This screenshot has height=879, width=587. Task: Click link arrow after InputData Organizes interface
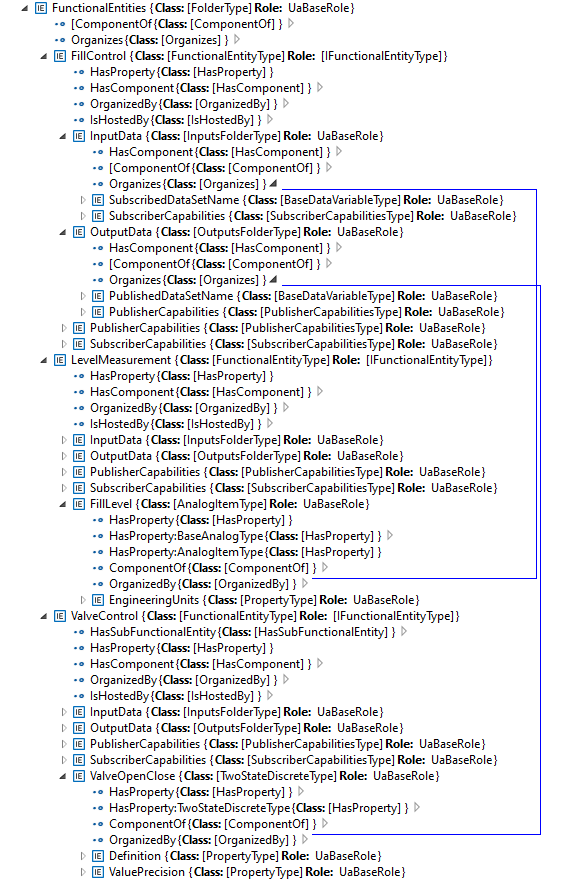pos(274,183)
